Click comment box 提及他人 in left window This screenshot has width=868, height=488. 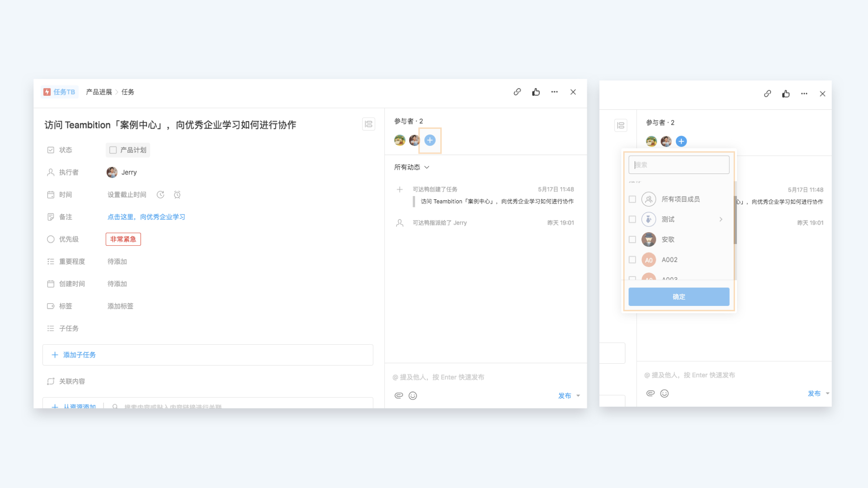pyautogui.click(x=438, y=377)
